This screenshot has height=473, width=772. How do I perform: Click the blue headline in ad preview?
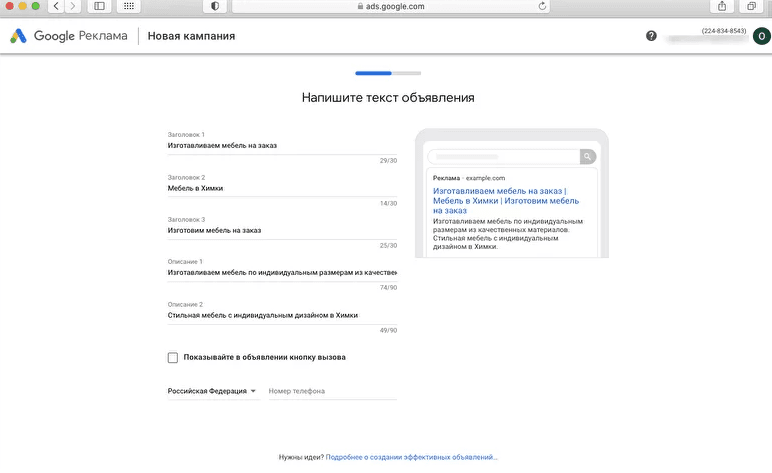(506, 201)
